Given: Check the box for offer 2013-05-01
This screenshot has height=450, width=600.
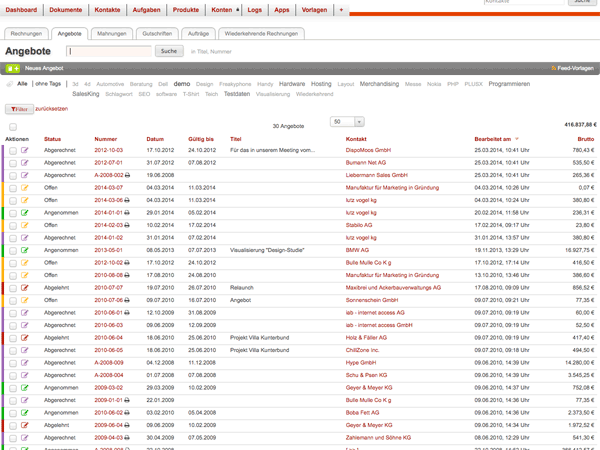Looking at the screenshot, I should click(x=13, y=251).
